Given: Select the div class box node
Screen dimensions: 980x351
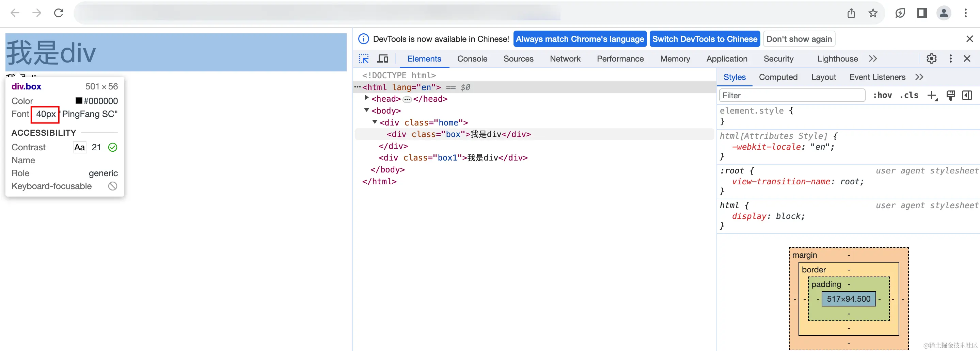Looking at the screenshot, I should tap(534, 134).
